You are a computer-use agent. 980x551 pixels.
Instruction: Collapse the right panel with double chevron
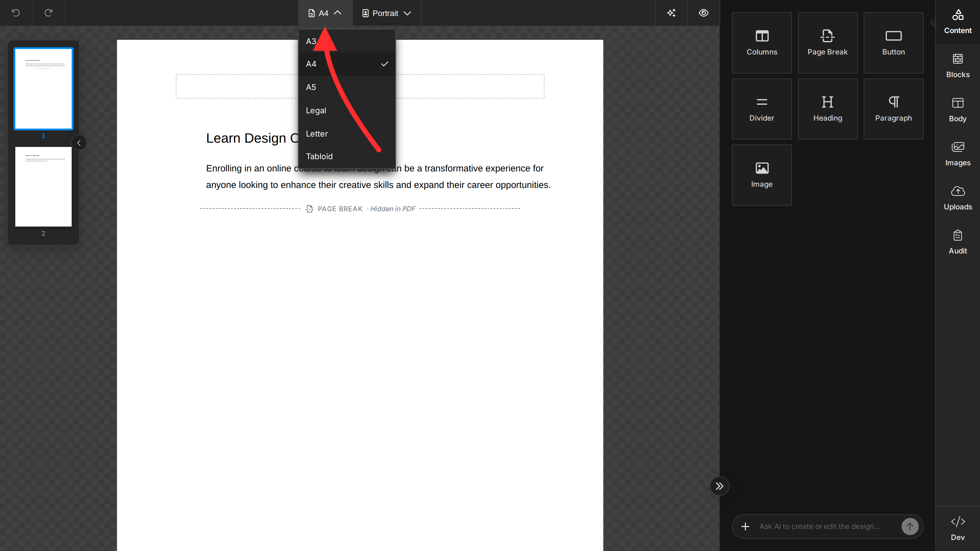click(719, 486)
